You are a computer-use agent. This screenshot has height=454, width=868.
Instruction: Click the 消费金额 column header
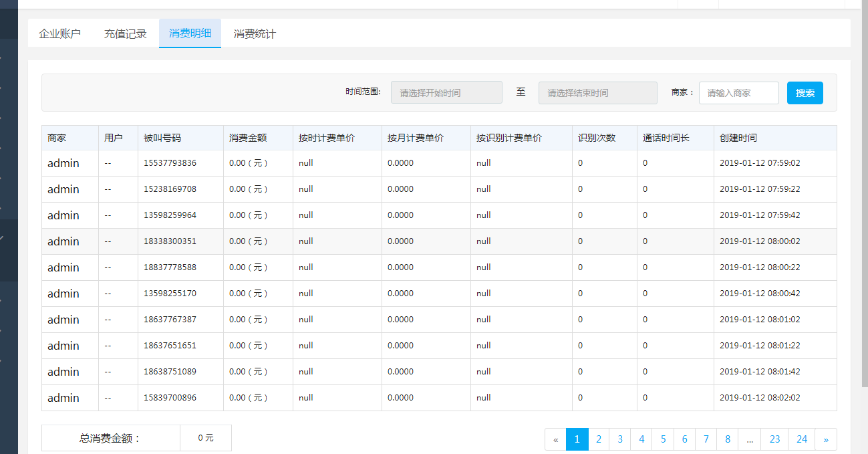click(x=248, y=138)
